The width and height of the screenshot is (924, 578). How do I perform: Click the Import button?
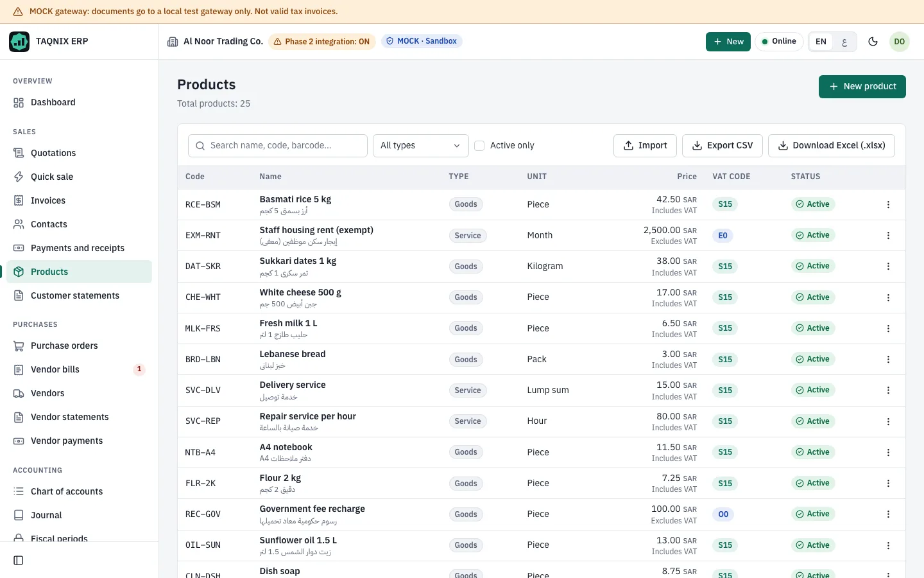(645, 146)
